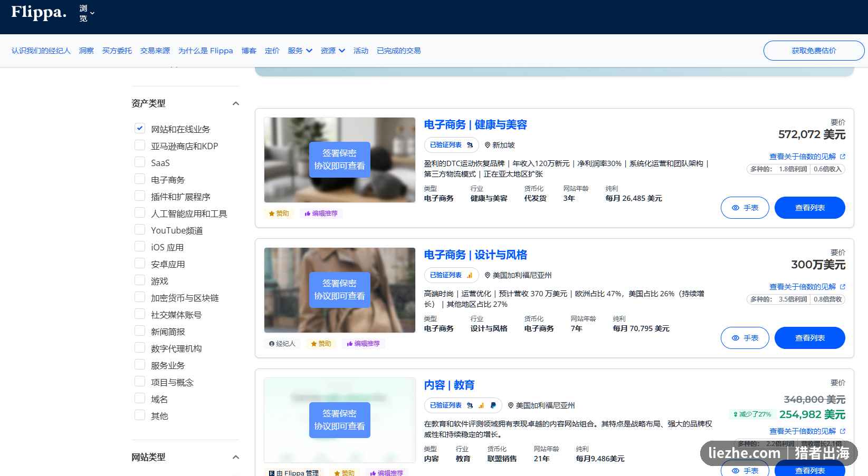Click 签署保密协议即可查看 on 健康与美容 listing
The image size is (868, 476).
340,160
